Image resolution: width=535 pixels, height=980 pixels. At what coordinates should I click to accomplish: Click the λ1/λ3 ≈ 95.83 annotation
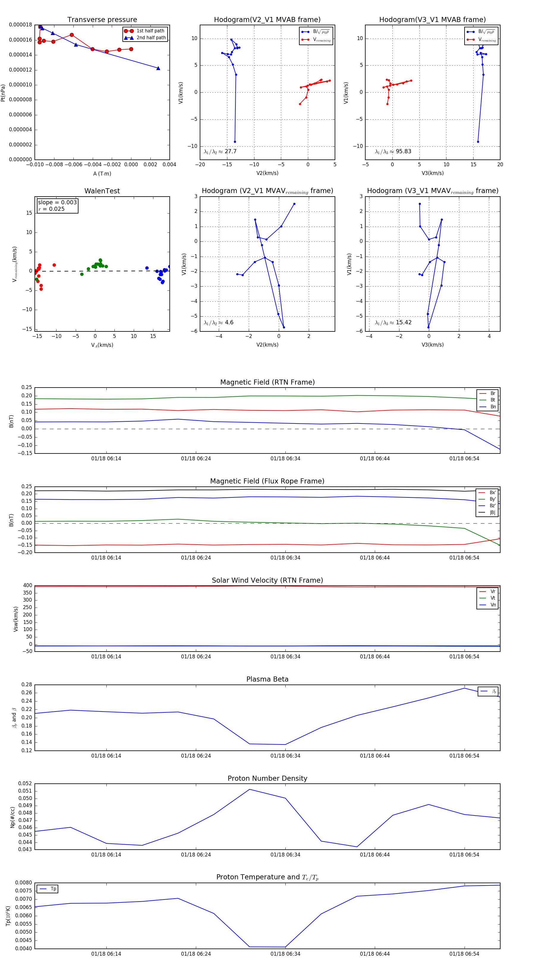[393, 151]
